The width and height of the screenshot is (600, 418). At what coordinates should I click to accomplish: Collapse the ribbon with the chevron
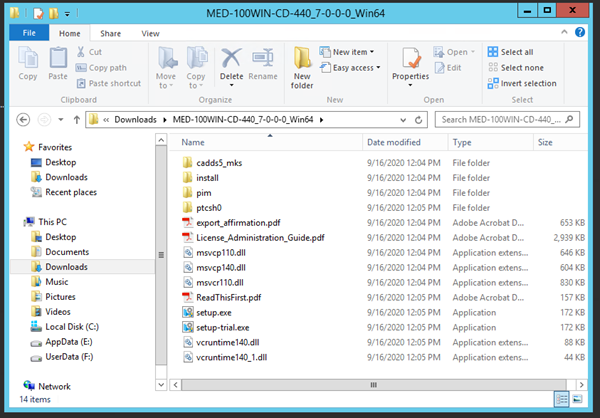564,32
